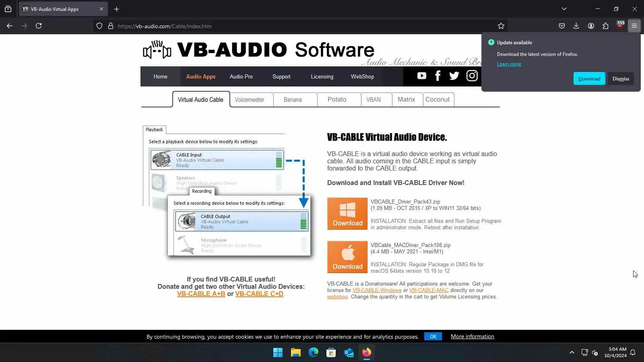Open More information about cookies
This screenshot has height=362, width=644.
472,336
